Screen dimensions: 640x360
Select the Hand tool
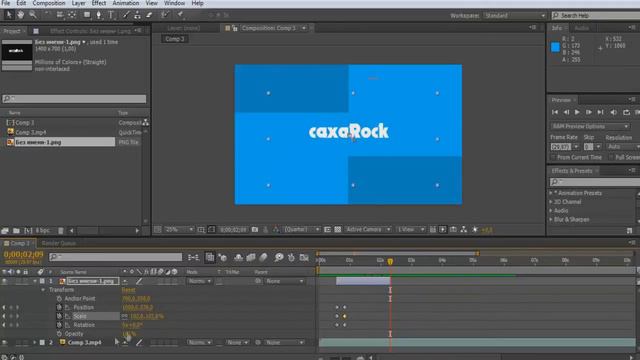(x=20, y=15)
